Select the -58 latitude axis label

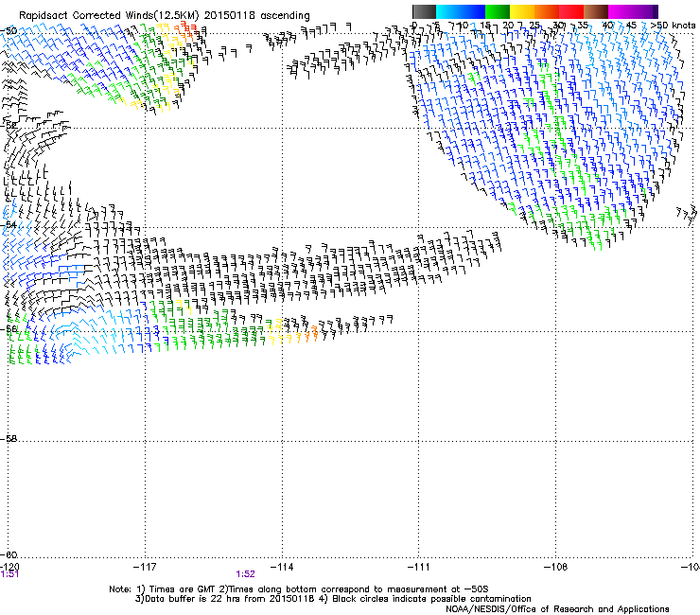pyautogui.click(x=9, y=439)
